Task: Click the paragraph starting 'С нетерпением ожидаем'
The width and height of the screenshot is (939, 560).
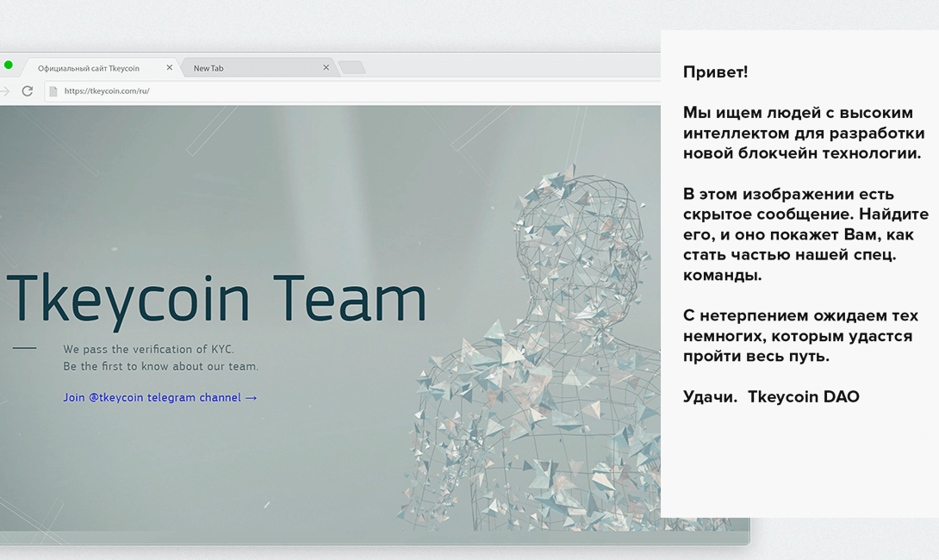Action: (x=800, y=335)
